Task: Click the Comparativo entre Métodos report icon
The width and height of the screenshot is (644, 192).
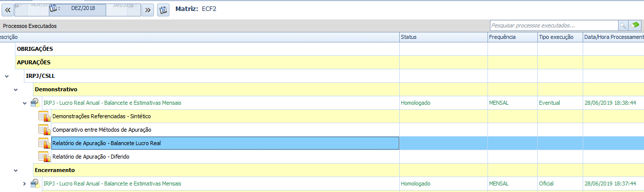Action: pos(44,130)
